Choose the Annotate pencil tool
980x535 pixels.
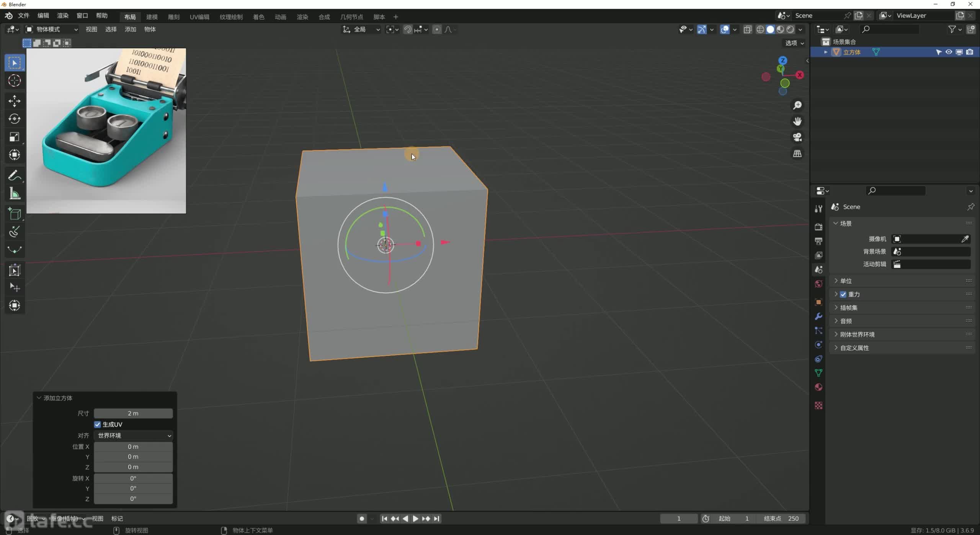[x=15, y=176]
